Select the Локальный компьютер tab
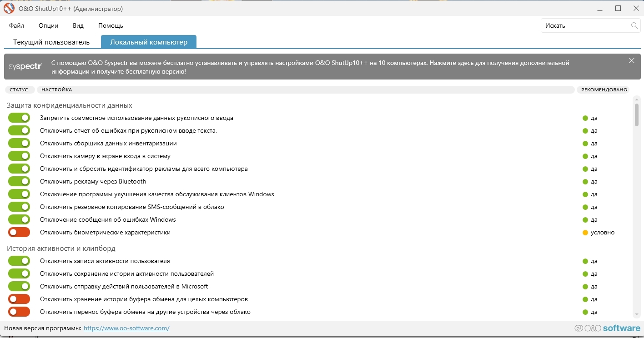Viewport: 644px width, 338px height. click(x=149, y=42)
